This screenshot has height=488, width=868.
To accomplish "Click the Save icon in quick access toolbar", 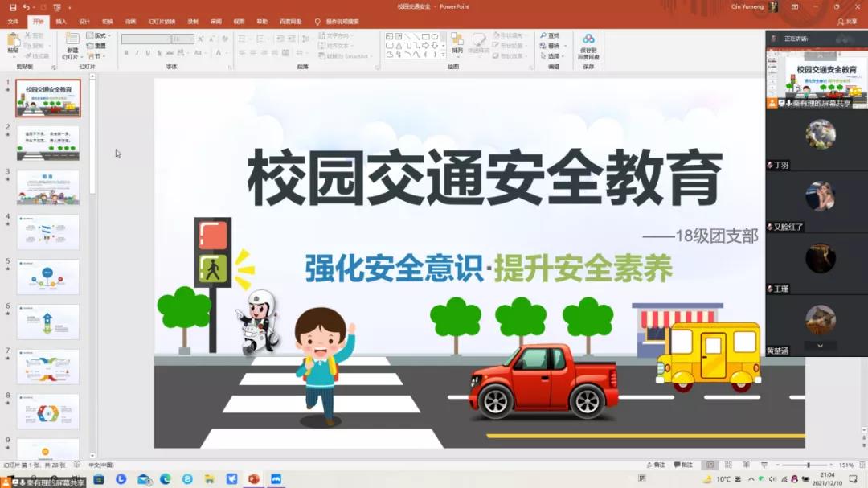I will click(x=13, y=7).
